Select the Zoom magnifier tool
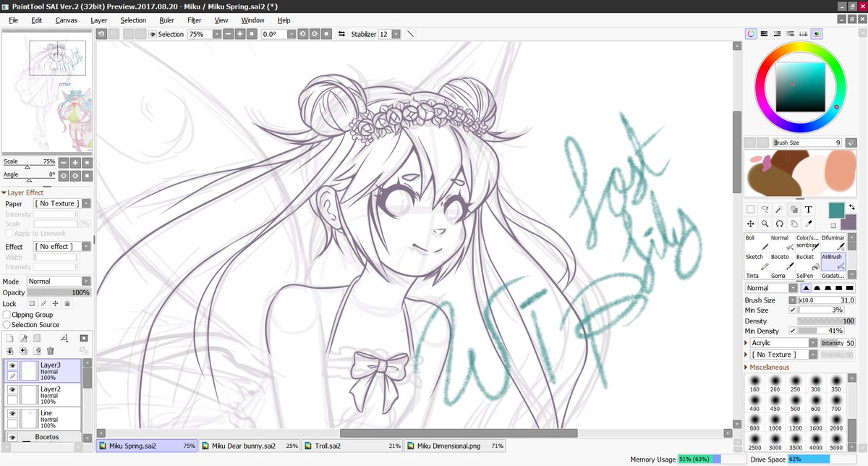The height and width of the screenshot is (466, 868). (765, 224)
